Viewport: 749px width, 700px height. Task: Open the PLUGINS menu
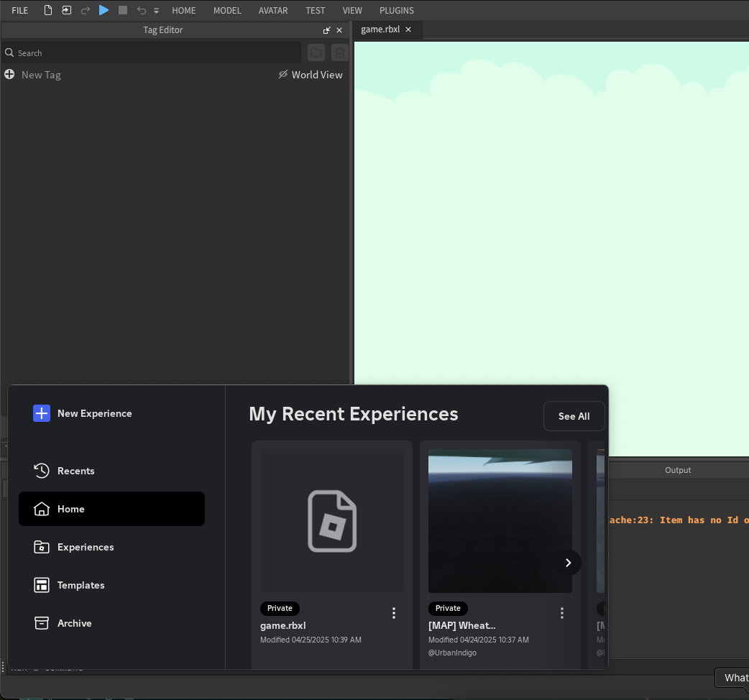pos(396,10)
